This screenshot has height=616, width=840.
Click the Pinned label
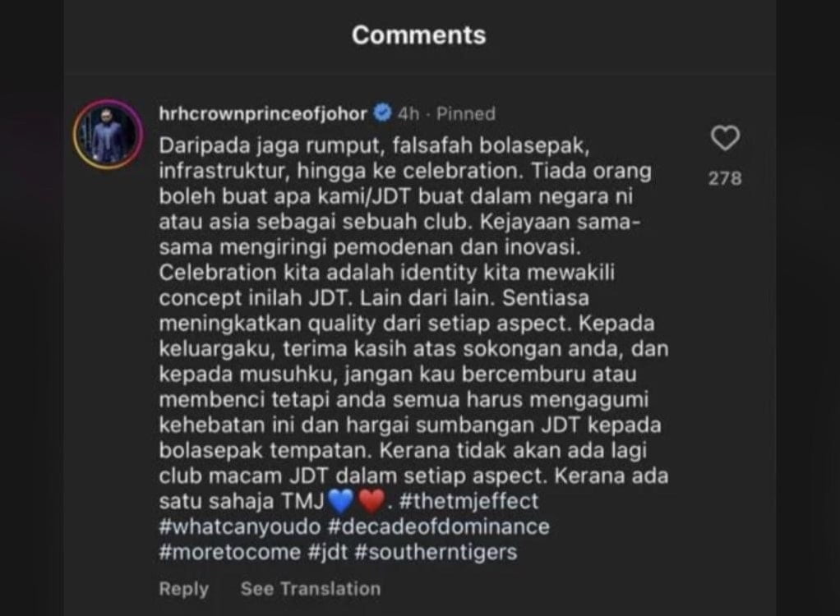point(465,113)
